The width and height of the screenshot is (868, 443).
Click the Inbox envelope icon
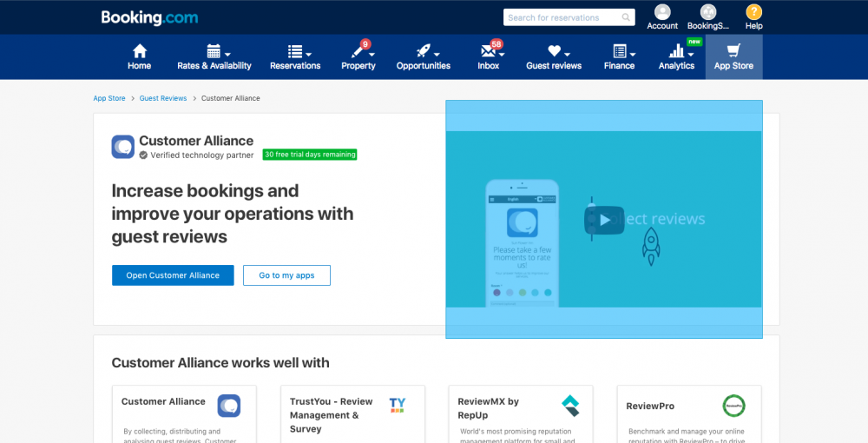[488, 52]
